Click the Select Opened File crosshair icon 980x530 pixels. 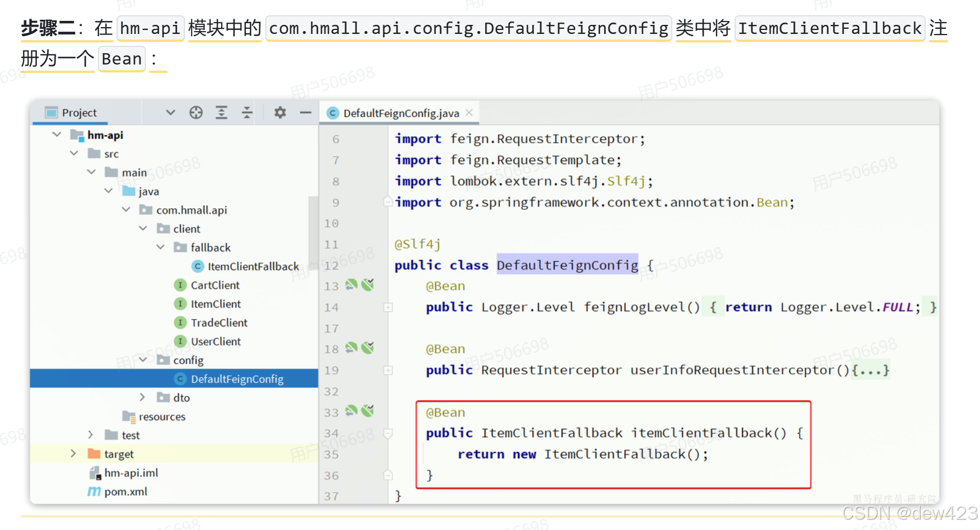tap(196, 113)
